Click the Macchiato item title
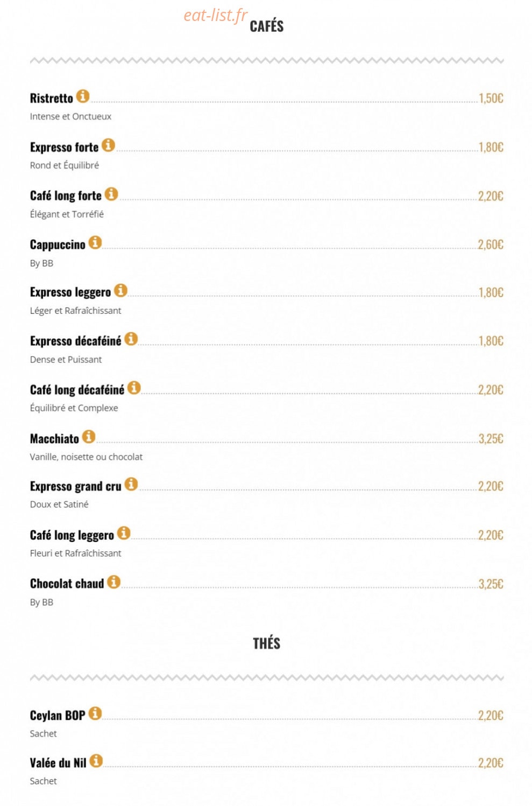Image resolution: width=532 pixels, height=806 pixels. (54, 439)
